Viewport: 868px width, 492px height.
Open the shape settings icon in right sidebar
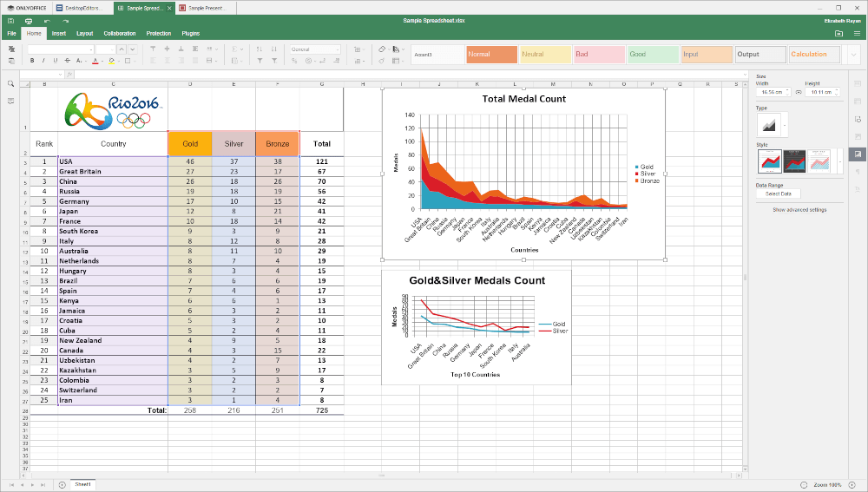click(858, 120)
